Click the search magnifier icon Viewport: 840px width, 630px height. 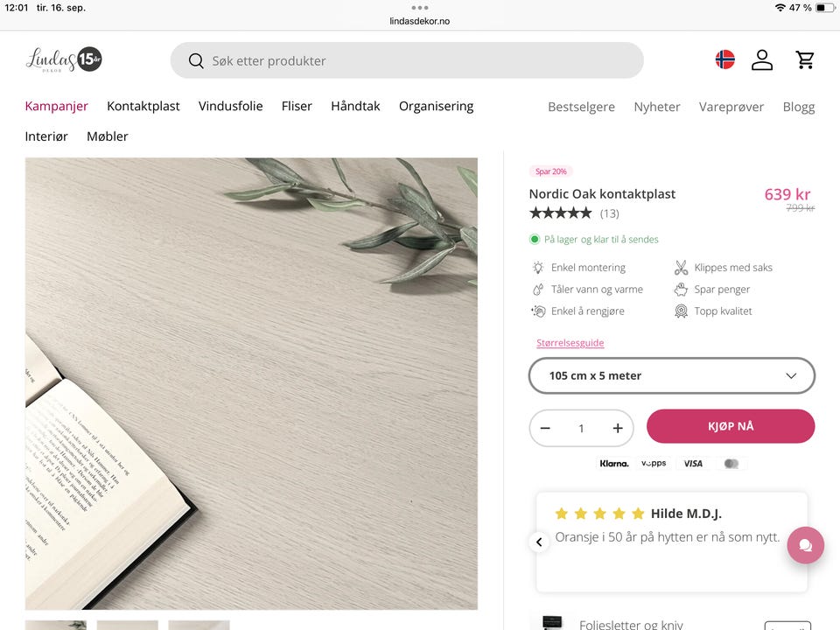click(196, 60)
